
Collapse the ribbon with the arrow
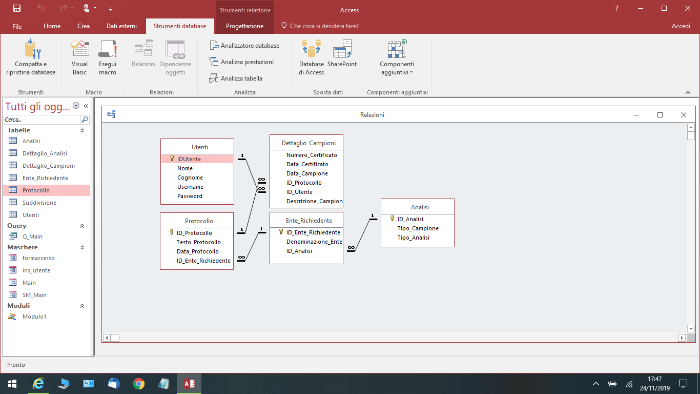pos(688,92)
